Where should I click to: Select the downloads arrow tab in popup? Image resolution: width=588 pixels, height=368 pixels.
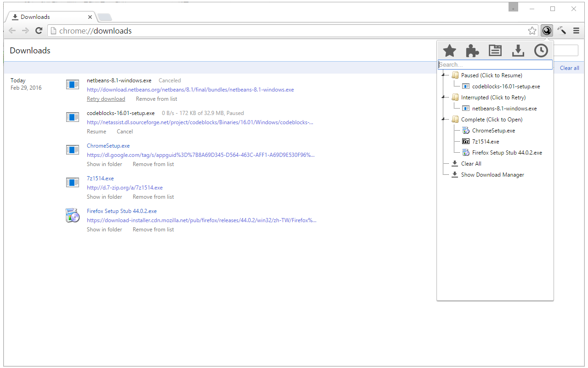[518, 51]
